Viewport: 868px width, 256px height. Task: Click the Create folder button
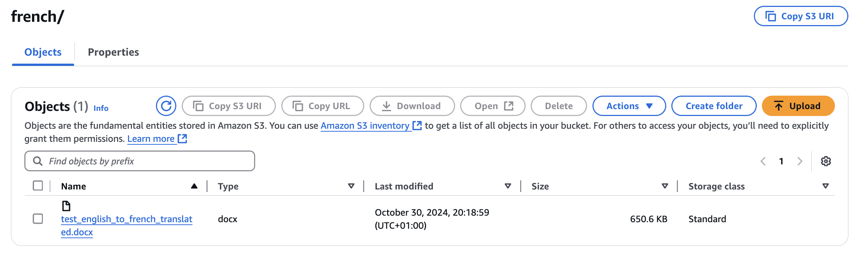714,106
